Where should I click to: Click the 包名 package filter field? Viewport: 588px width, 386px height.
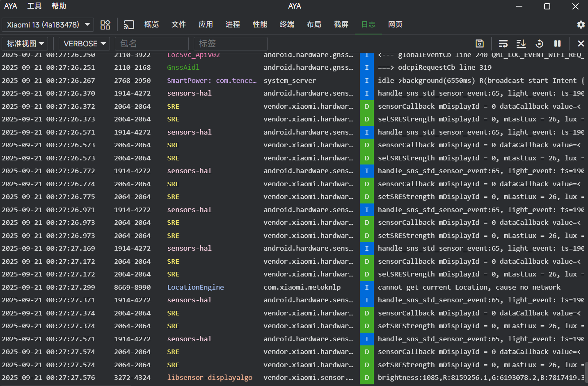point(152,43)
